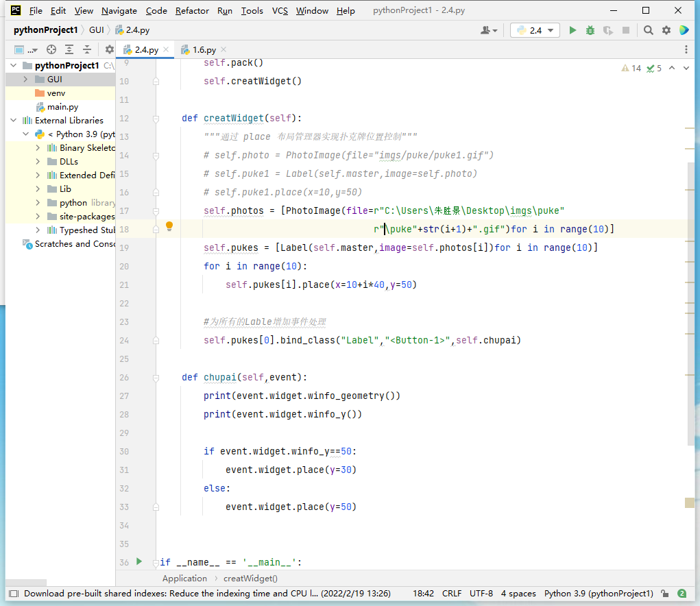Open IDE settings gear in top toolbar
This screenshot has width=700, height=606.
coord(666,30)
